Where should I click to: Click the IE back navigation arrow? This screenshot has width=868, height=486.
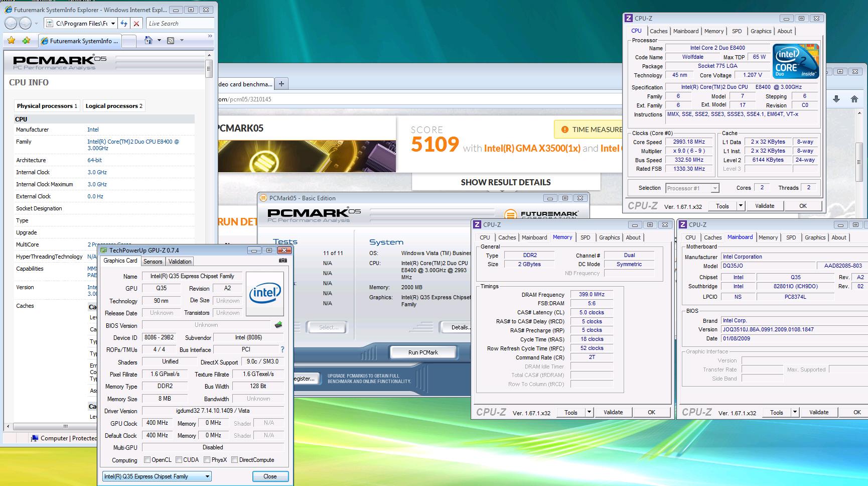[11, 23]
